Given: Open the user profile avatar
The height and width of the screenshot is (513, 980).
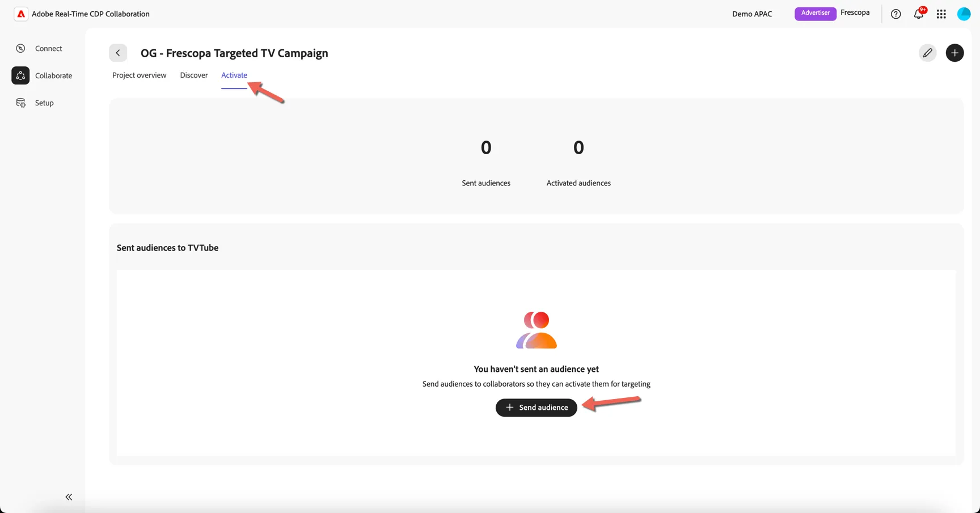Looking at the screenshot, I should [x=964, y=14].
